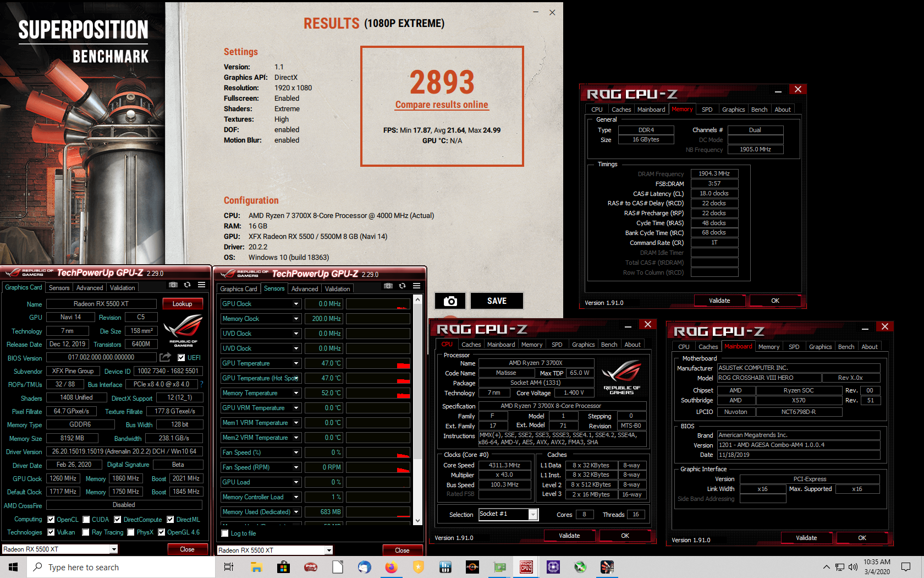Open File Explorer from the taskbar
This screenshot has height=578, width=924.
256,567
